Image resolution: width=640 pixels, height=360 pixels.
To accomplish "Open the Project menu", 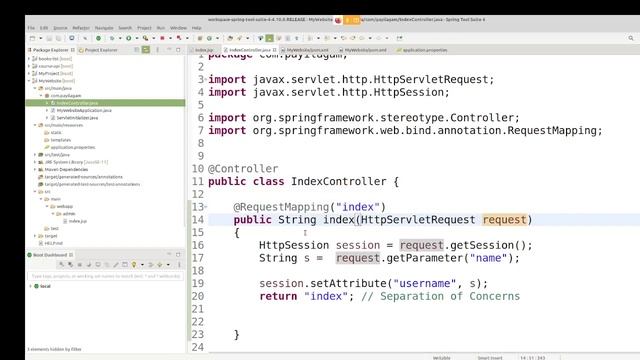I will tap(144, 28).
